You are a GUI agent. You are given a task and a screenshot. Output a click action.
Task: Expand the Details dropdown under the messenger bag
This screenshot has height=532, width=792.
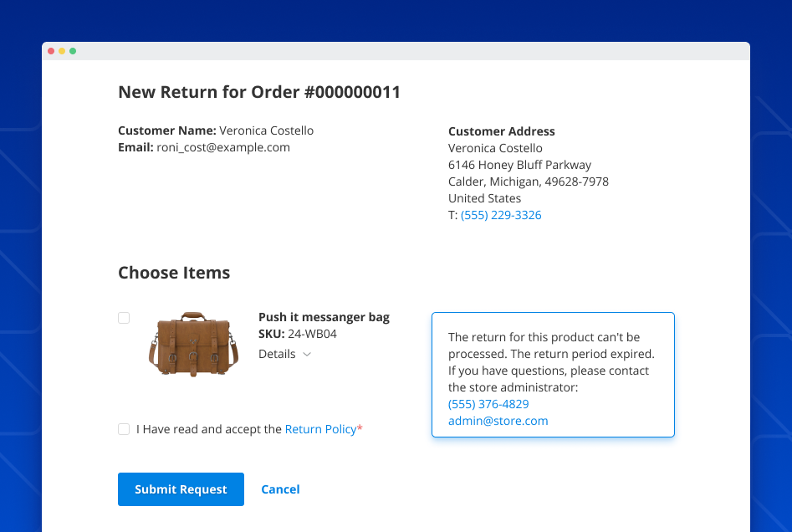coord(284,354)
